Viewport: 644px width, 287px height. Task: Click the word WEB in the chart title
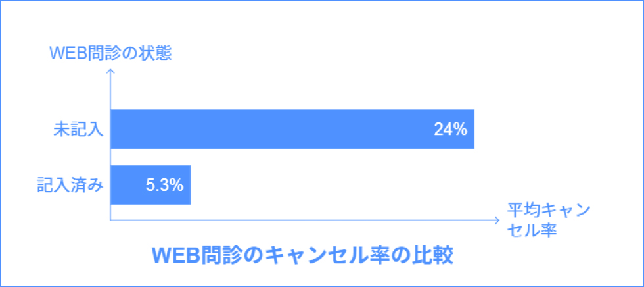click(172, 255)
